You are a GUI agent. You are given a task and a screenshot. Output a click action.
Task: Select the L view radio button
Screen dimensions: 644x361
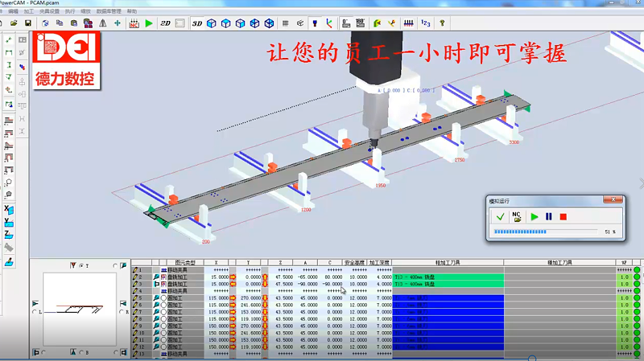click(35, 312)
